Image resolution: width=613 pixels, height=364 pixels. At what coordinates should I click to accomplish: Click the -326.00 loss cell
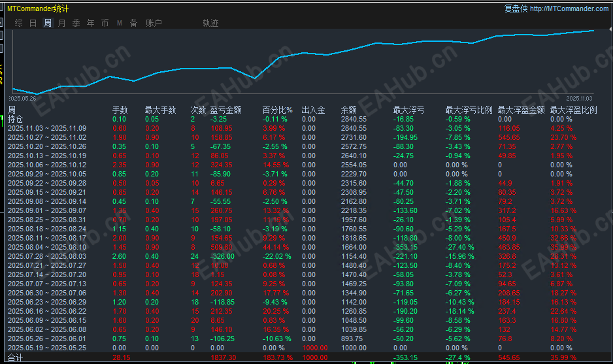point(222,256)
